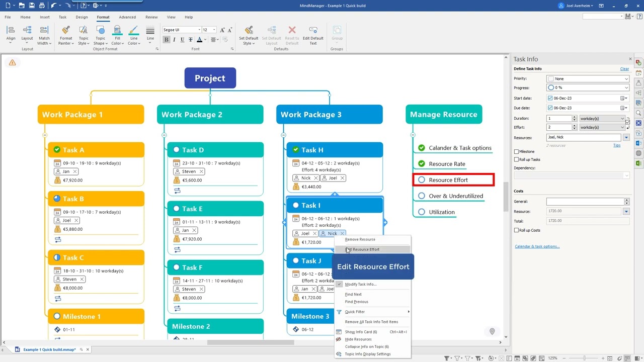Open the Line style button
The width and height of the screenshot is (644, 362).
150,35
